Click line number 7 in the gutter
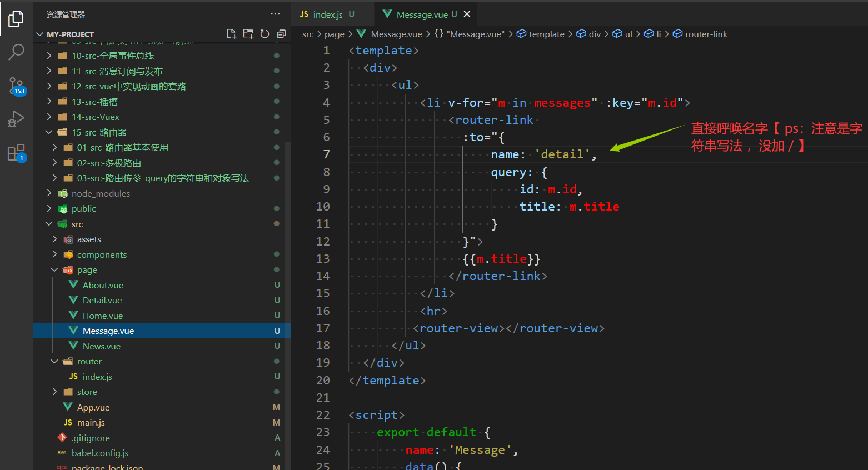Image resolution: width=868 pixels, height=470 pixels. point(327,154)
